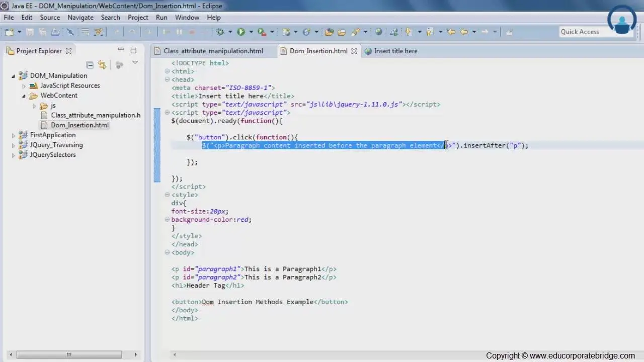Close the Project Explorer view tab
Image resolution: width=644 pixels, height=362 pixels.
tap(68, 51)
